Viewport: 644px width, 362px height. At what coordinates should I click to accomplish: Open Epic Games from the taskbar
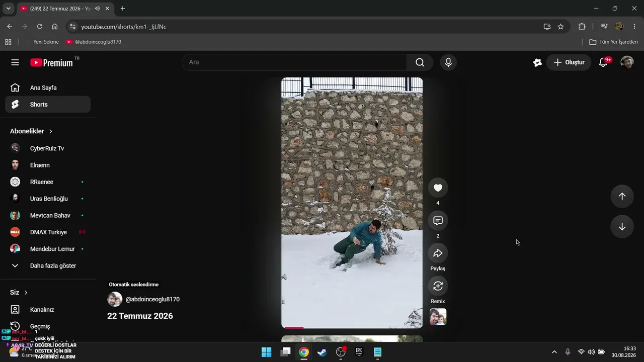[x=359, y=352]
